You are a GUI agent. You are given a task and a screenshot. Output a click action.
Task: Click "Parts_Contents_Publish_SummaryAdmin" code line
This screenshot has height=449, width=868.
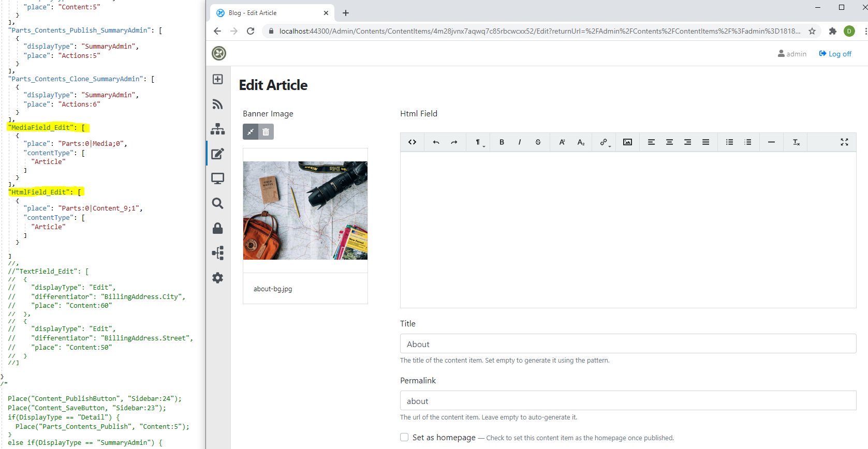(85, 31)
